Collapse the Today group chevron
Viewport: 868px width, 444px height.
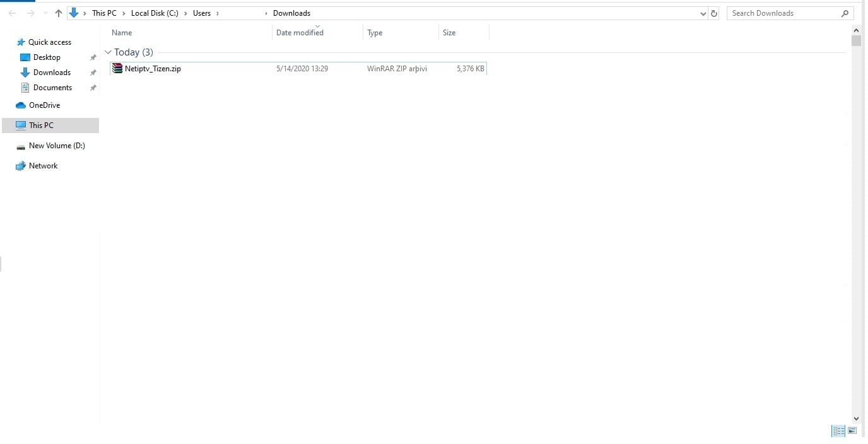click(x=108, y=52)
